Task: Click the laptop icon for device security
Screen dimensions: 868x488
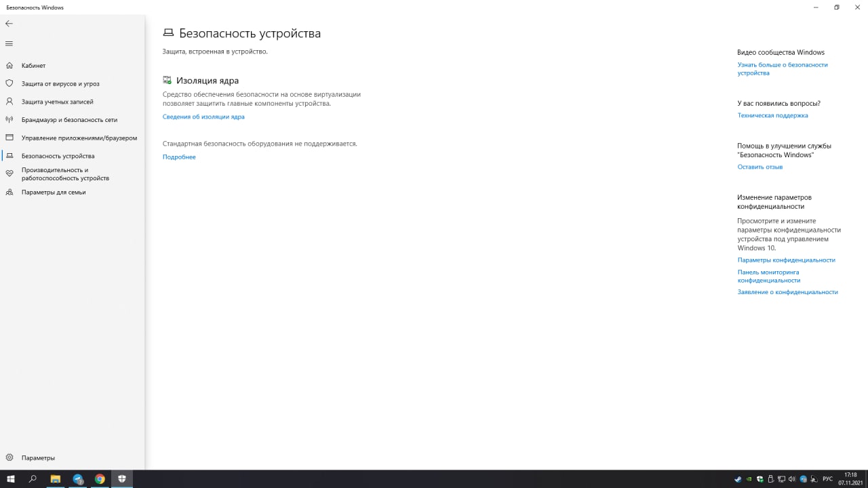Action: pyautogui.click(x=9, y=156)
